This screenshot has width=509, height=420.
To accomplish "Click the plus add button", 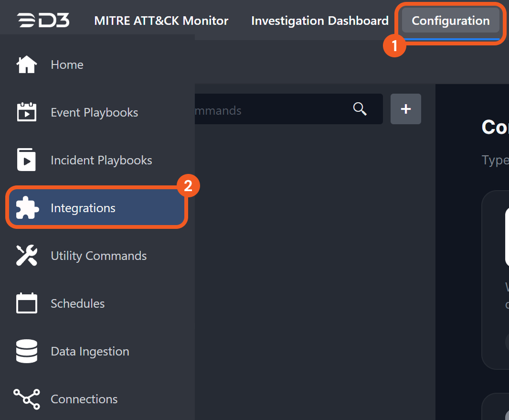I will pos(405,109).
